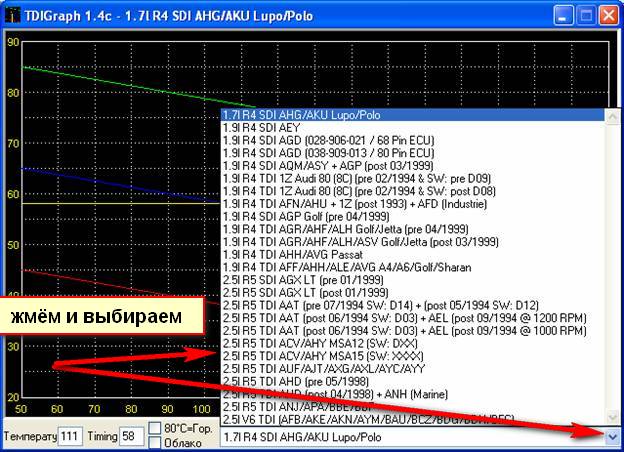This screenshot has height=452, width=624.
Task: Pick 2.5l R5 TDI AUF/AJT/AXG/AXL/AYC/AYY
Action: coord(412,369)
